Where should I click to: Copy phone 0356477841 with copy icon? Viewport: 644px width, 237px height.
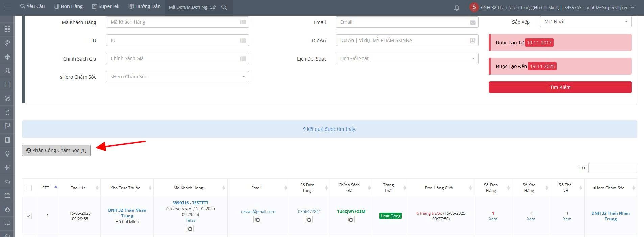click(309, 220)
